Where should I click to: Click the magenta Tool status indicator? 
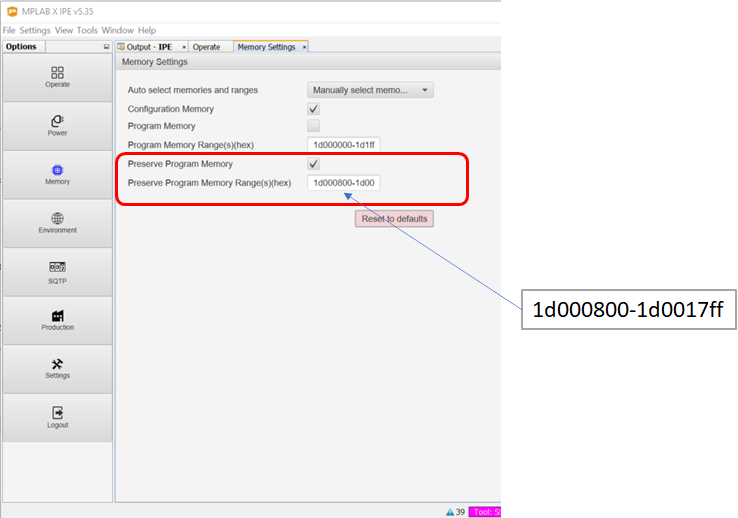[485, 512]
